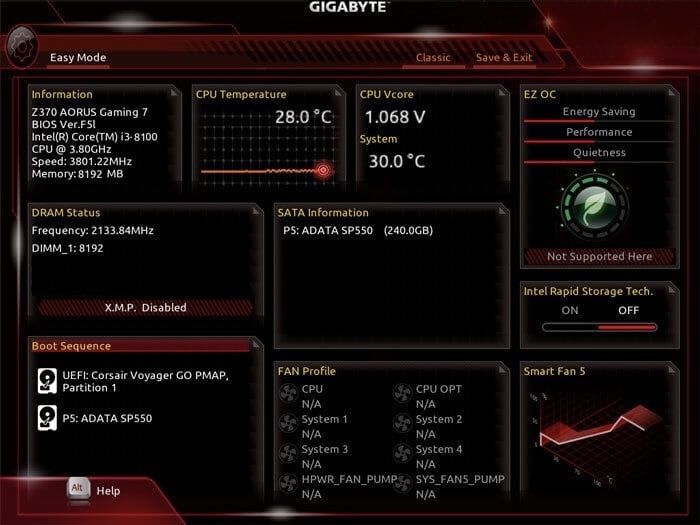Screen dimensions: 700x525
Task: Click the System 4 fan icon
Action: tap(402, 453)
